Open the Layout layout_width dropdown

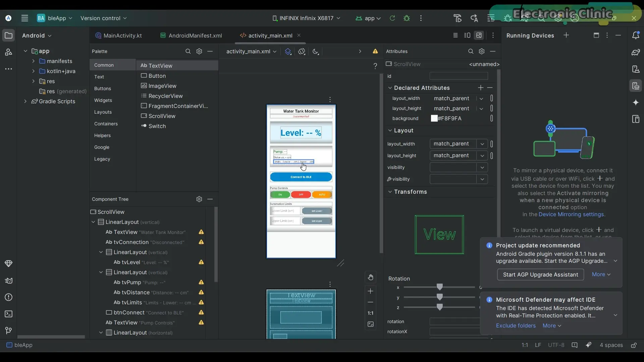(x=482, y=144)
